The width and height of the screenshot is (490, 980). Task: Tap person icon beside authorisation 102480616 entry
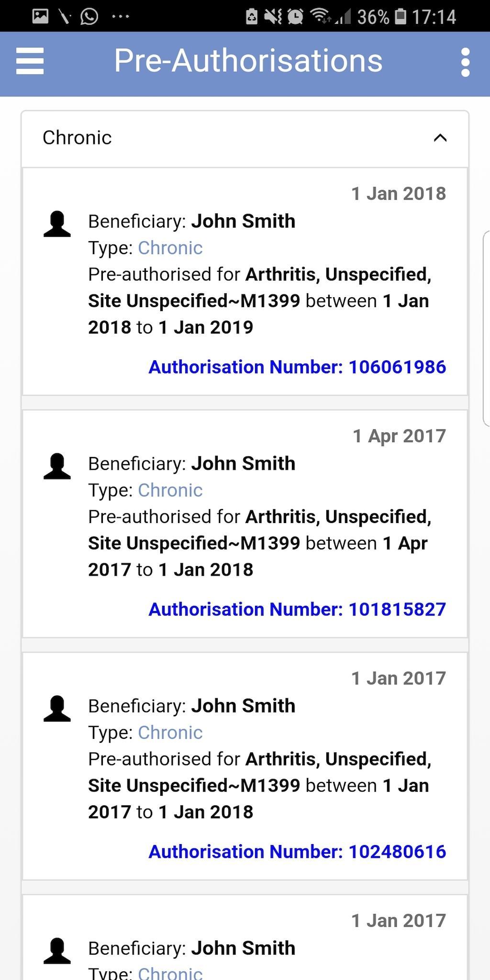[57, 708]
